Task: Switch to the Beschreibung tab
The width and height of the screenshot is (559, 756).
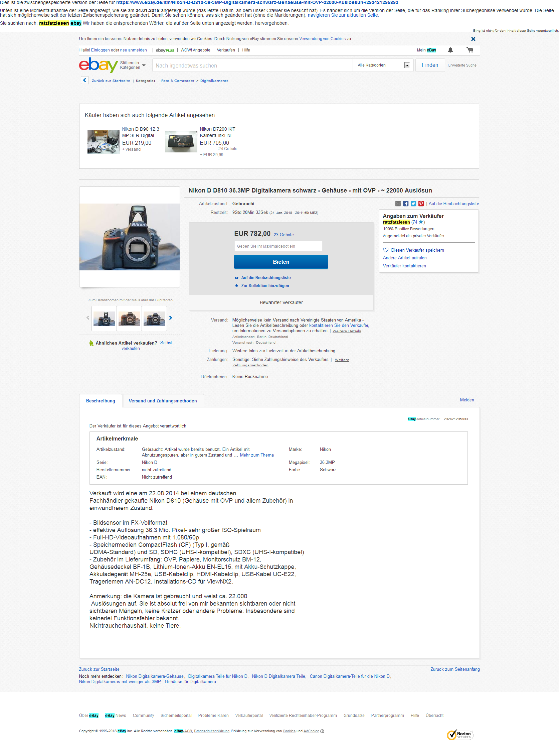Action: click(x=101, y=401)
